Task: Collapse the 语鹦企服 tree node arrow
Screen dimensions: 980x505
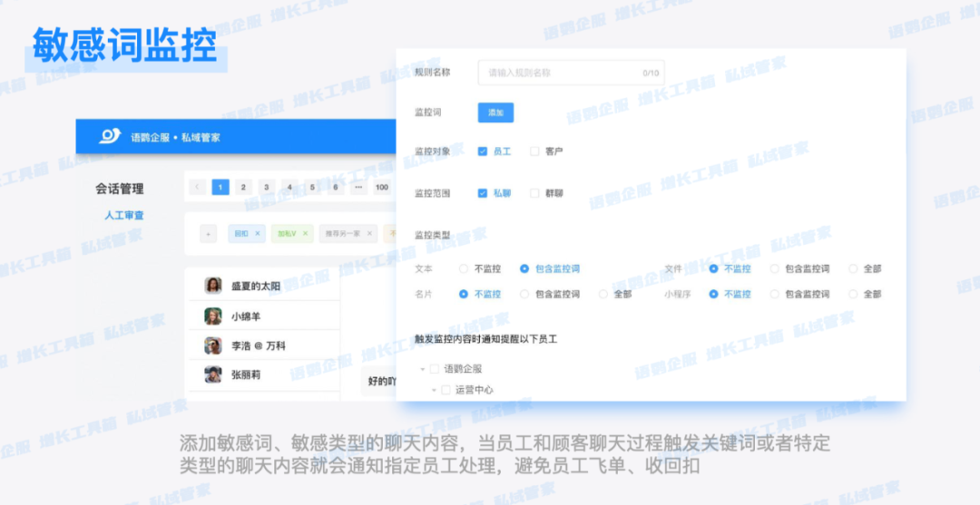Action: (x=422, y=369)
